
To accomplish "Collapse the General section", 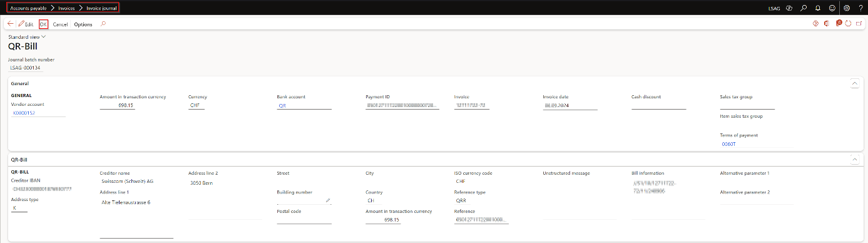I will pos(855,83).
